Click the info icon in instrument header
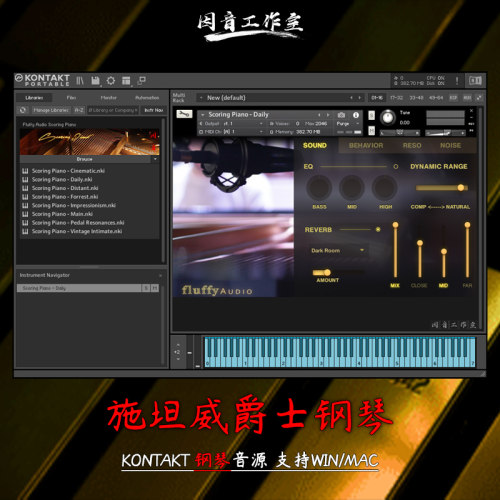The height and width of the screenshot is (500, 500). click(x=356, y=115)
